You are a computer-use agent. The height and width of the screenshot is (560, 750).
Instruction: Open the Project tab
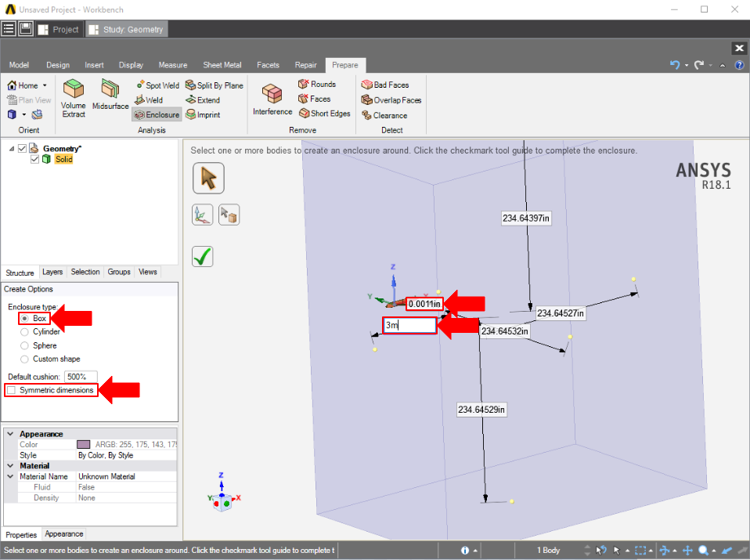pyautogui.click(x=59, y=29)
